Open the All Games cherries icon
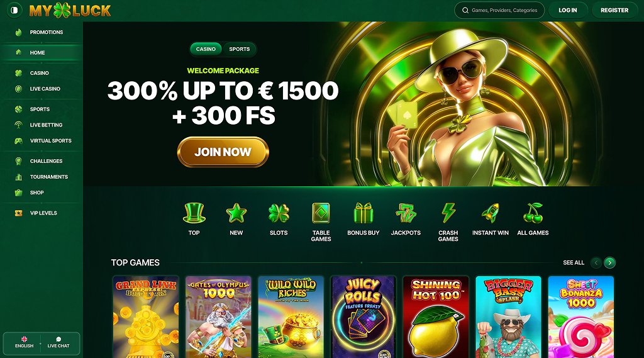The width and height of the screenshot is (644, 358). (x=533, y=213)
